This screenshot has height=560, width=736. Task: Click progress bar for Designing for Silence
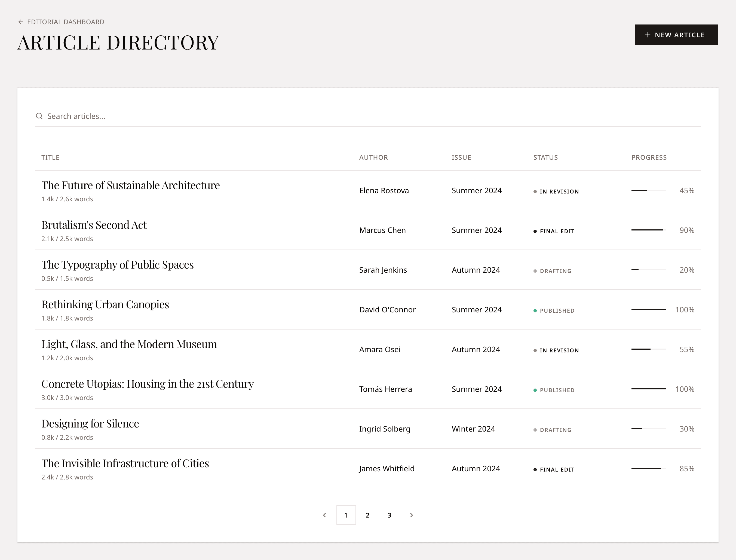(648, 429)
